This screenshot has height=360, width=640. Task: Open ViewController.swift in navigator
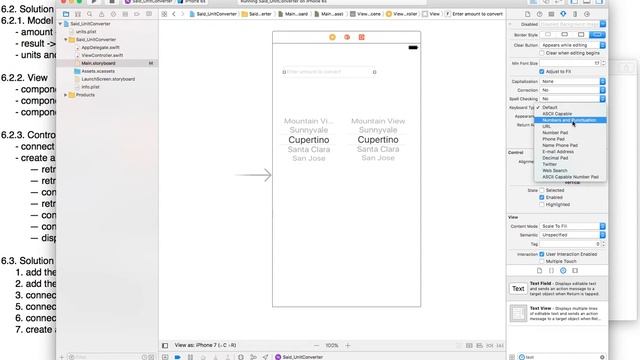(102, 55)
